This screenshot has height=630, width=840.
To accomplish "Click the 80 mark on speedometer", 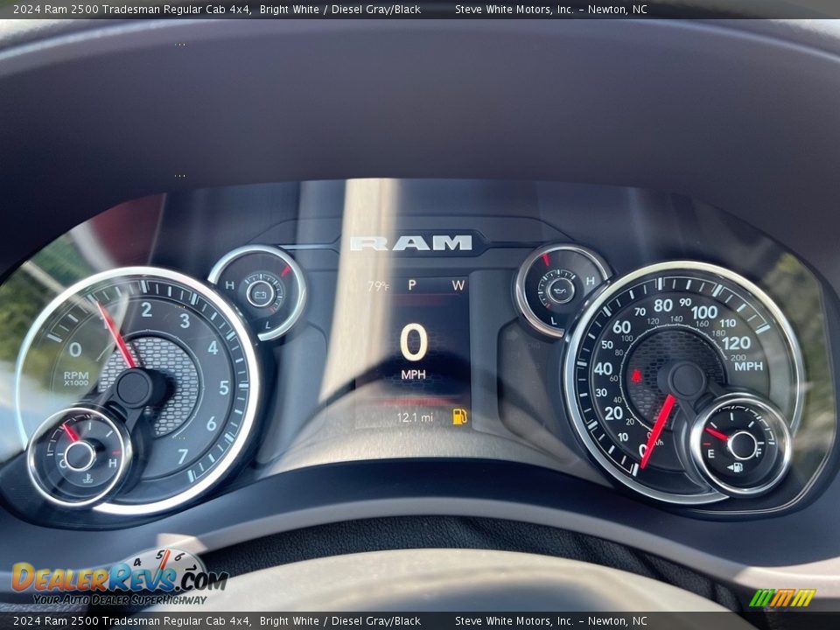I will (x=662, y=305).
